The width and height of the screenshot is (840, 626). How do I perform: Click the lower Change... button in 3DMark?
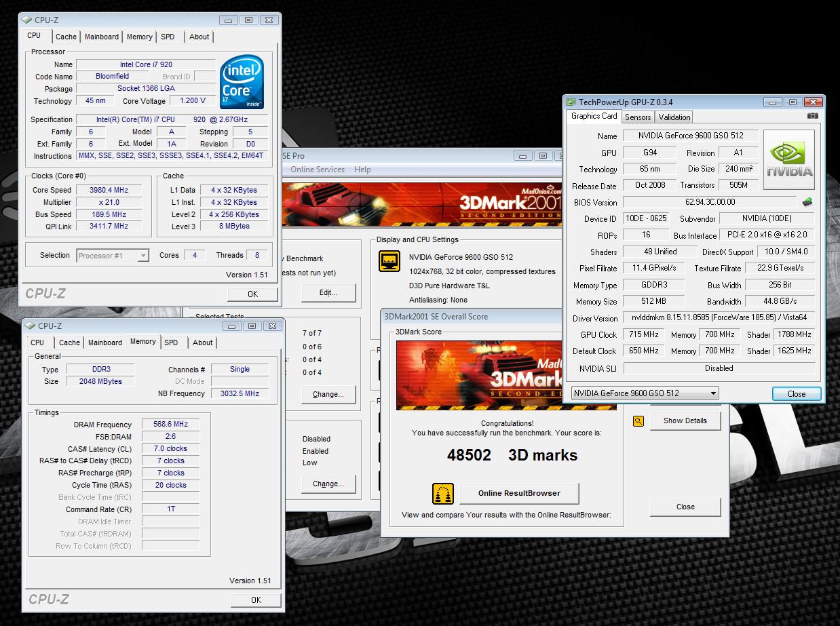pyautogui.click(x=328, y=484)
